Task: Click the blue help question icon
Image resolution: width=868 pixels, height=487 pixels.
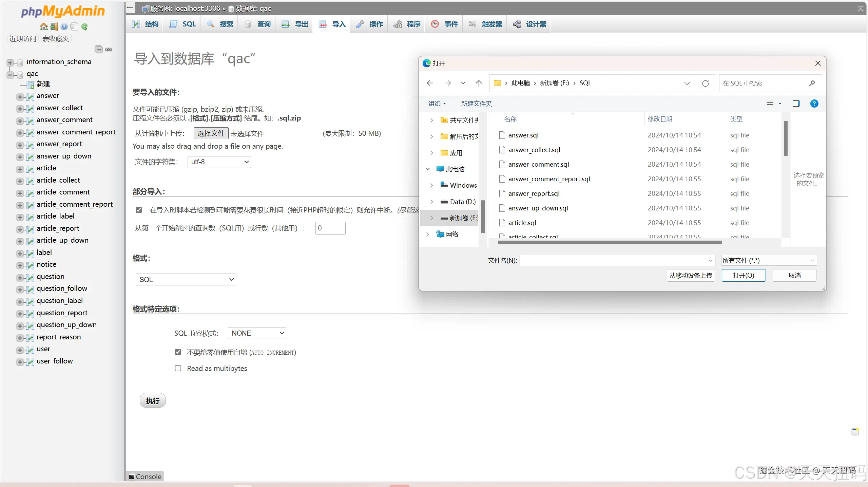Action: tap(814, 104)
